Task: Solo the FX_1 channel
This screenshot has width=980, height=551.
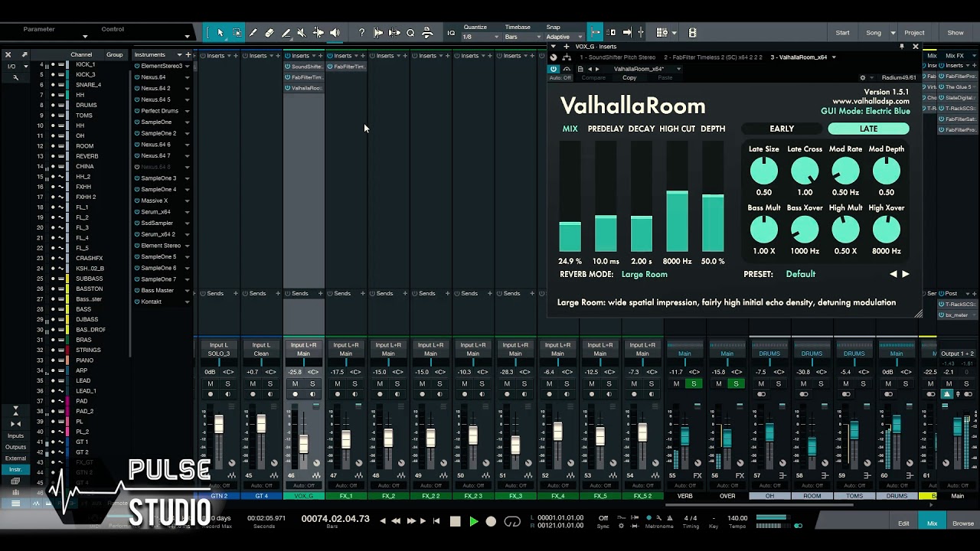Action: tap(354, 383)
